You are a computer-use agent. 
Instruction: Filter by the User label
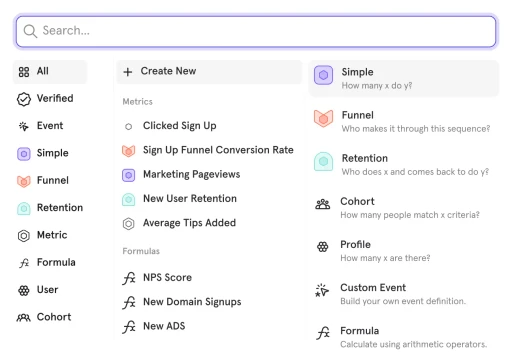47,290
